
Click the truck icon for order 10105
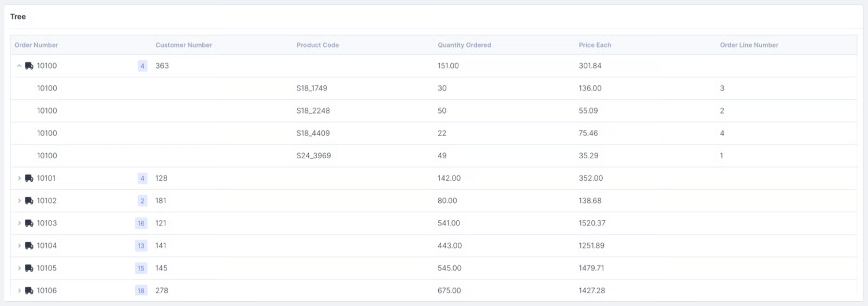click(29, 268)
